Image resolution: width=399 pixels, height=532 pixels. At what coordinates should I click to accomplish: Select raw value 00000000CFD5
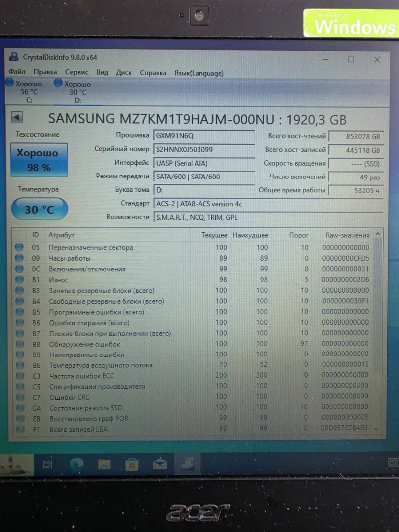tap(346, 258)
